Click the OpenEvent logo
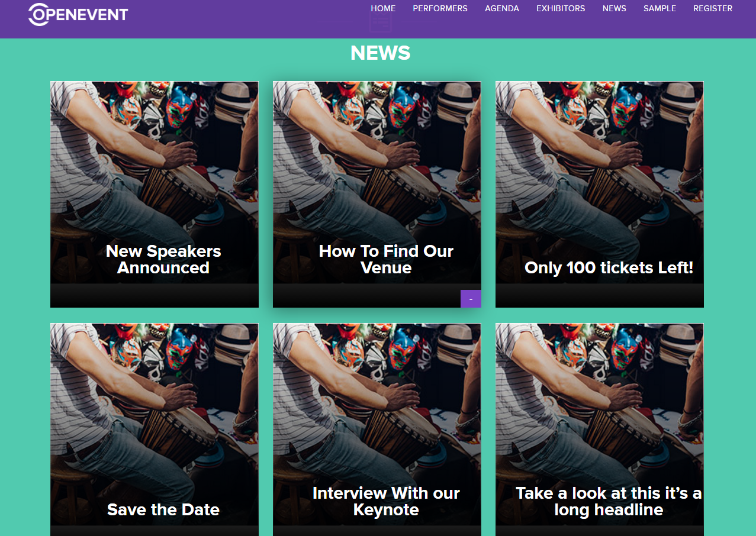Image resolution: width=756 pixels, height=536 pixels. pos(78,14)
